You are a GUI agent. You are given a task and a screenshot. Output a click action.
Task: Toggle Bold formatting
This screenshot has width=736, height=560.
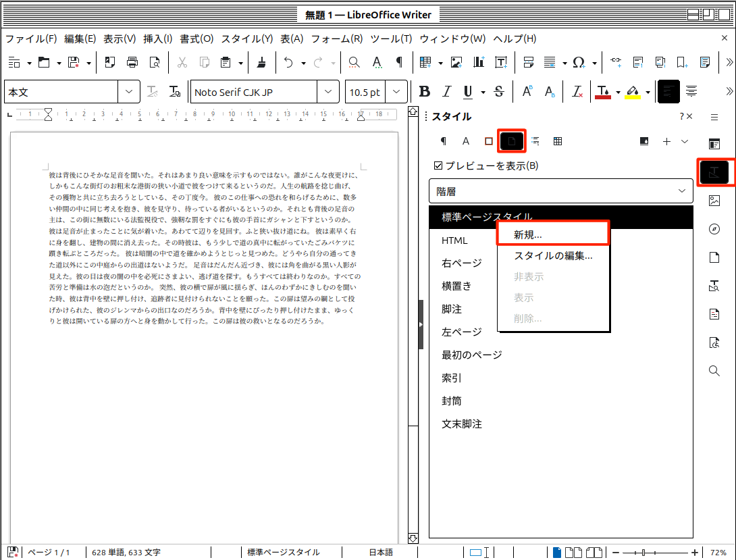(425, 92)
